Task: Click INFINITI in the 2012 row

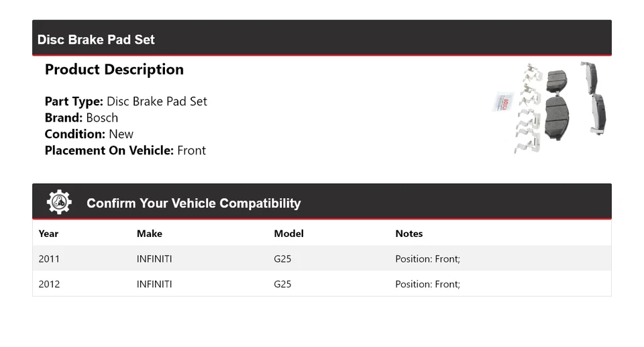Action: coord(154,284)
